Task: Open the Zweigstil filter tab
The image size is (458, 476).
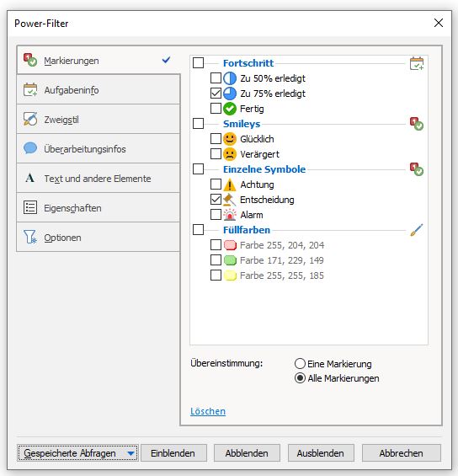Action: 99,120
